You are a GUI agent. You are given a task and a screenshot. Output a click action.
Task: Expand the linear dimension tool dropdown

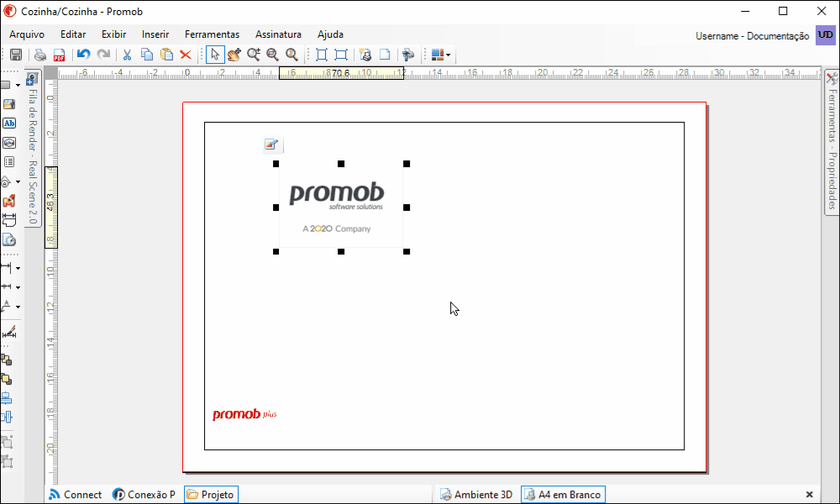pyautogui.click(x=18, y=268)
